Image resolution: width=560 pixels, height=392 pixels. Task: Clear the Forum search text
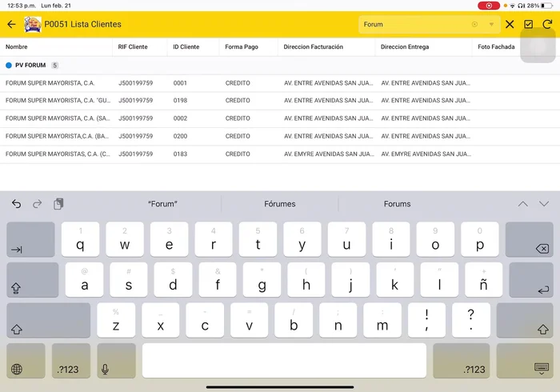pos(474,25)
